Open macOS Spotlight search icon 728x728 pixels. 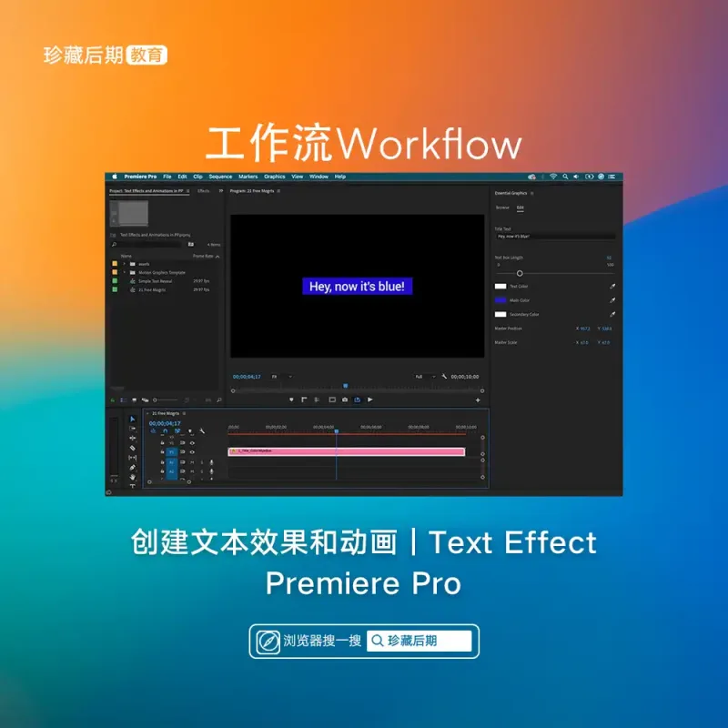(x=565, y=177)
